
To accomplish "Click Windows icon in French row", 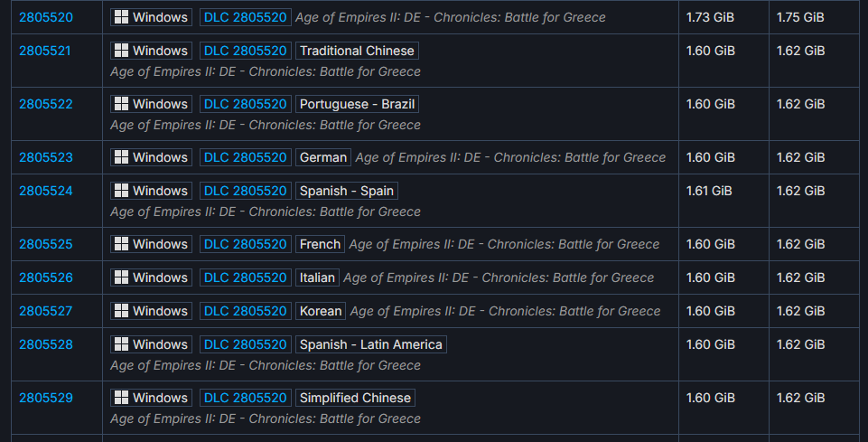I will tap(121, 244).
